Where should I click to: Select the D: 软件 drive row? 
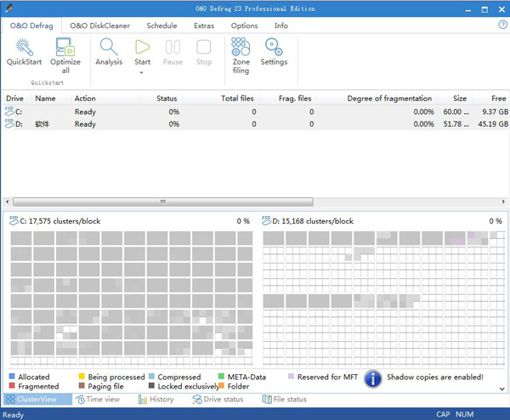[x=257, y=124]
